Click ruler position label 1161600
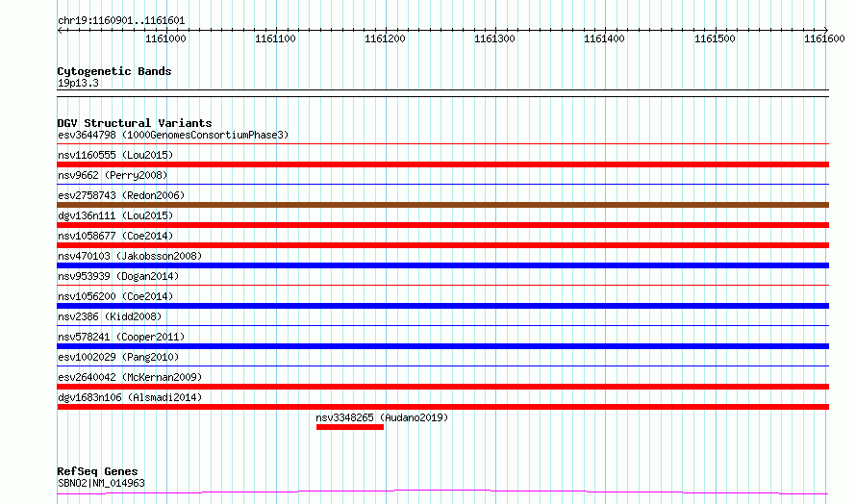 pos(824,38)
